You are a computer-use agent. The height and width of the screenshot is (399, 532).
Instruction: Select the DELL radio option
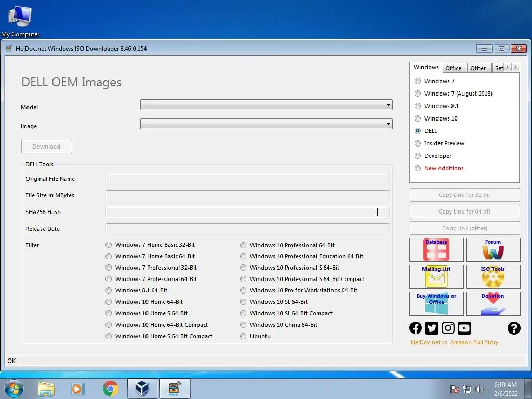pos(426,131)
